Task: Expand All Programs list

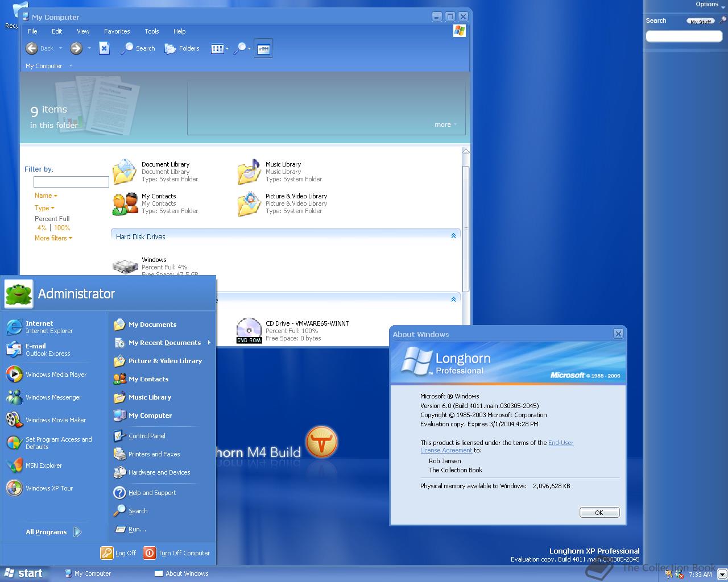Action: pyautogui.click(x=54, y=532)
